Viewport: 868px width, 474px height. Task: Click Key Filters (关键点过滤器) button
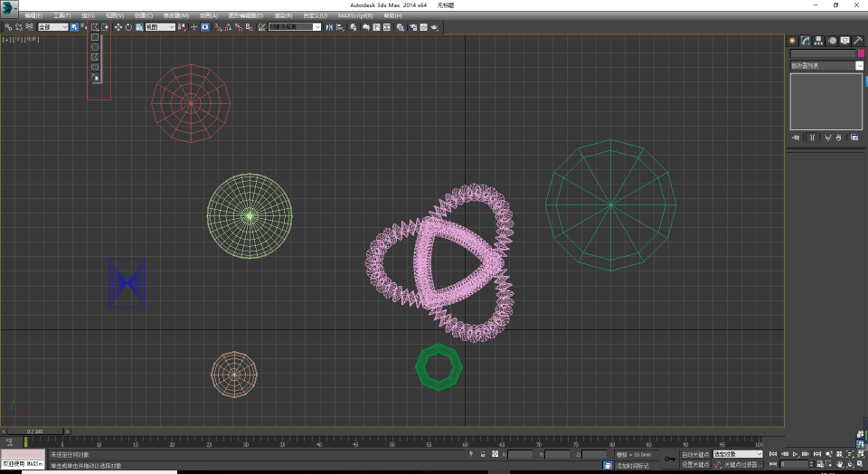(x=742, y=464)
